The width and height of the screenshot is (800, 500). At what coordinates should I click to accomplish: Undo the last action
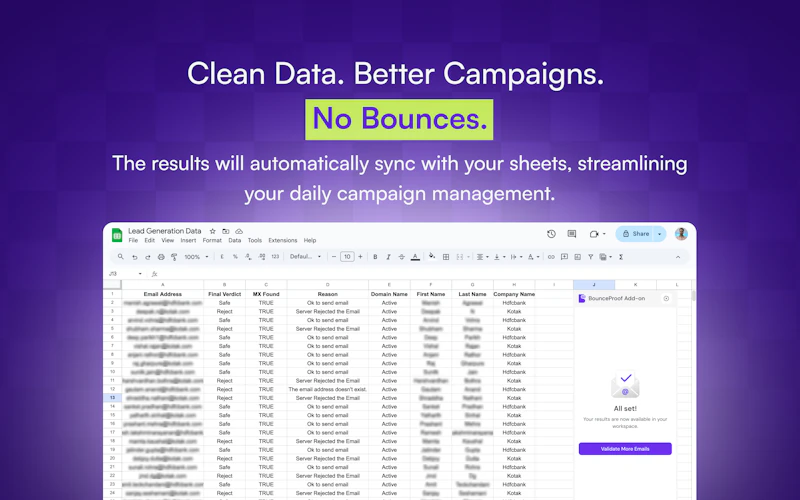[134, 257]
